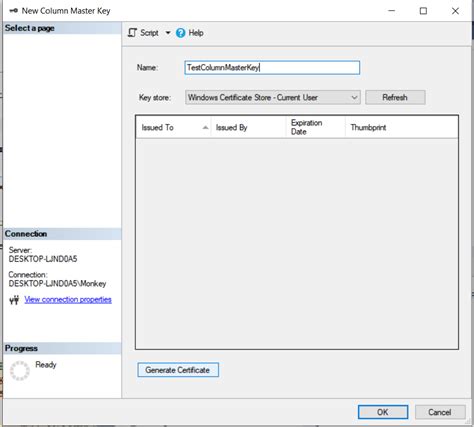Click the Connection section header
This screenshot has width=474, height=427.
pos(62,234)
